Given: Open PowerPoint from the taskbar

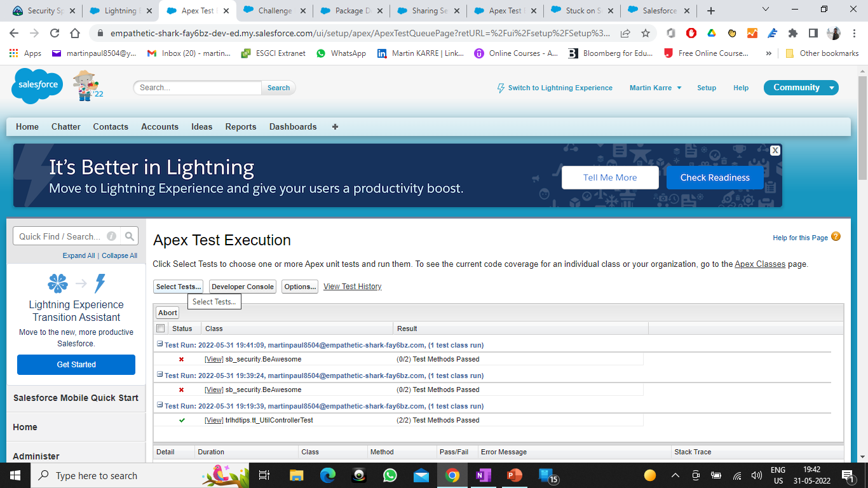Looking at the screenshot, I should click(514, 475).
